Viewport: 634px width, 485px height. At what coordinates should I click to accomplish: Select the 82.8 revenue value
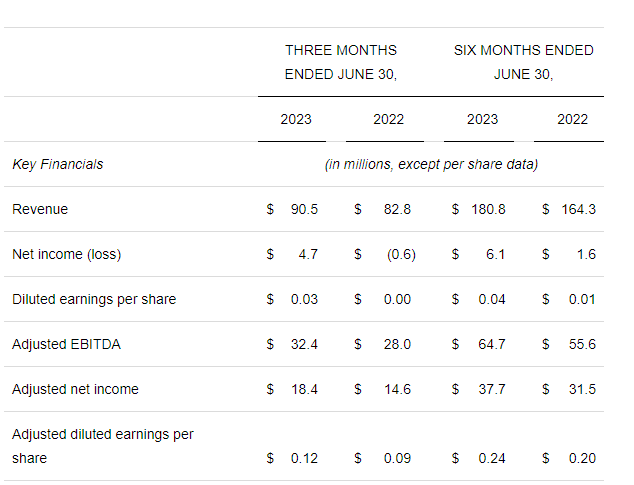[x=396, y=209]
